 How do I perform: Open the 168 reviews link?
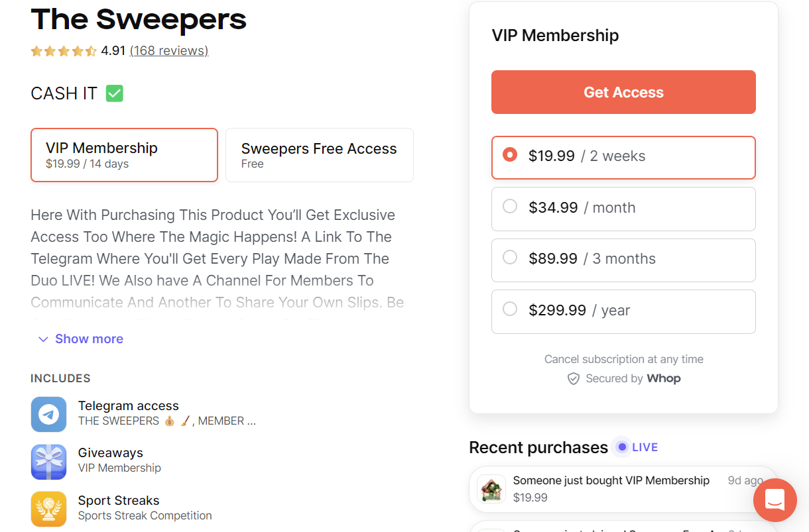[x=168, y=50]
